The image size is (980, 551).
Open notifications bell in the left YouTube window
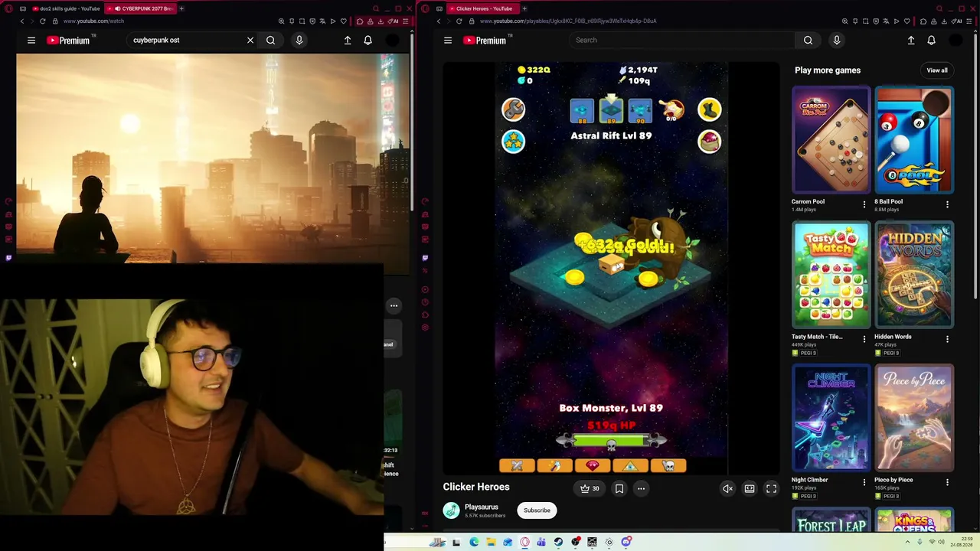[367, 41]
